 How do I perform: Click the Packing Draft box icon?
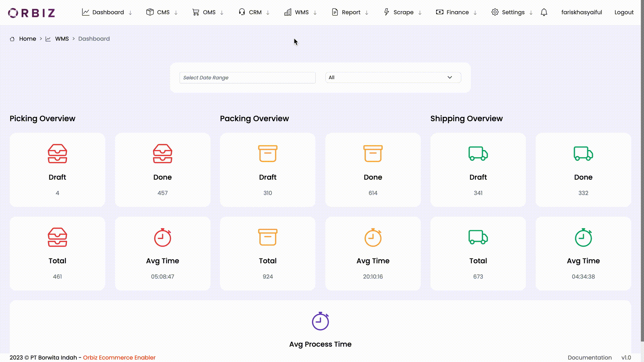268,154
